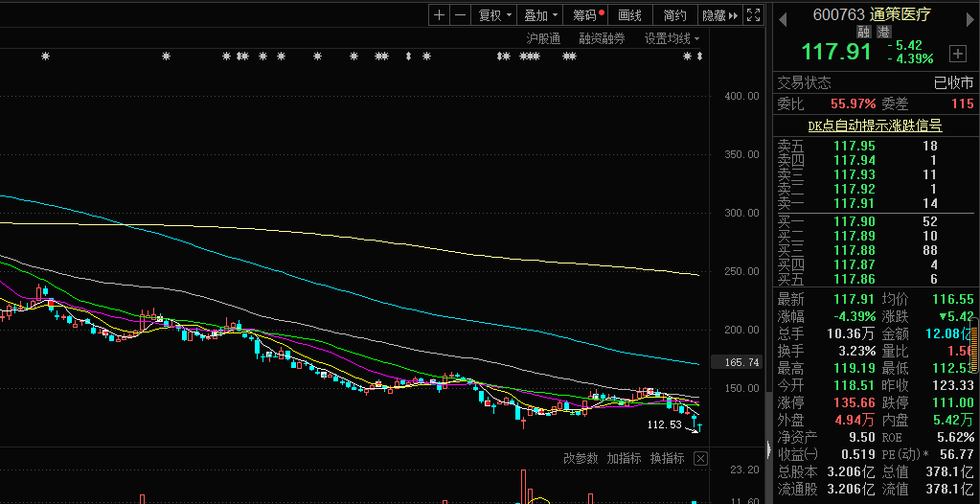Zoom out the chart with minus button
The image size is (980, 504).
point(461,15)
